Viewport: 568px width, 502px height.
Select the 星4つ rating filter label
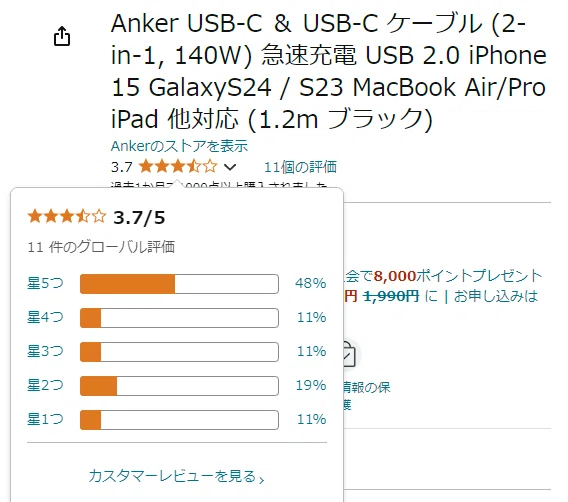(45, 317)
